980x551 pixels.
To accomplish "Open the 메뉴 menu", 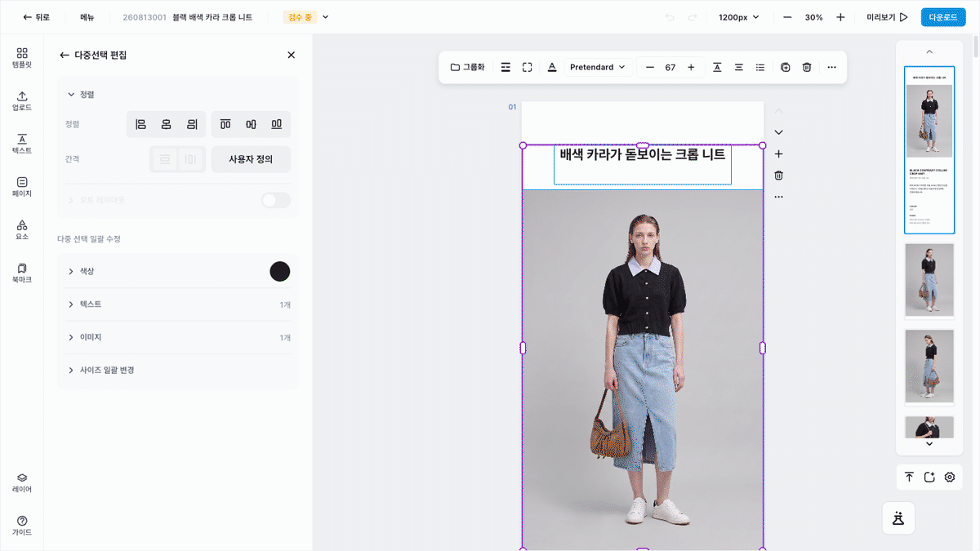I will pyautogui.click(x=87, y=17).
